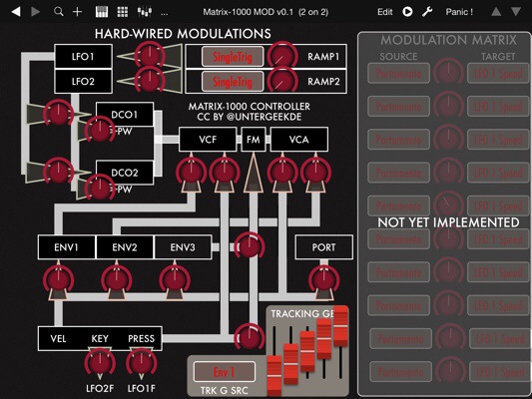
Task: Click the FM block
Action: click(254, 140)
